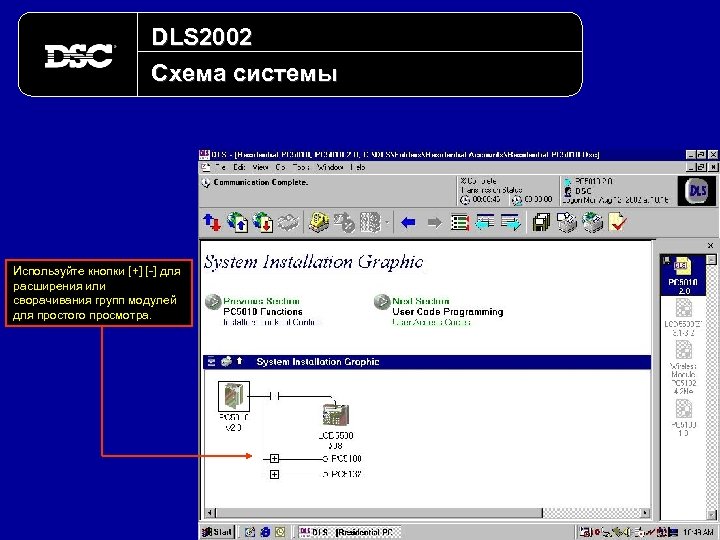Open the Help menu
This screenshot has height=540, width=720.
(x=357, y=168)
